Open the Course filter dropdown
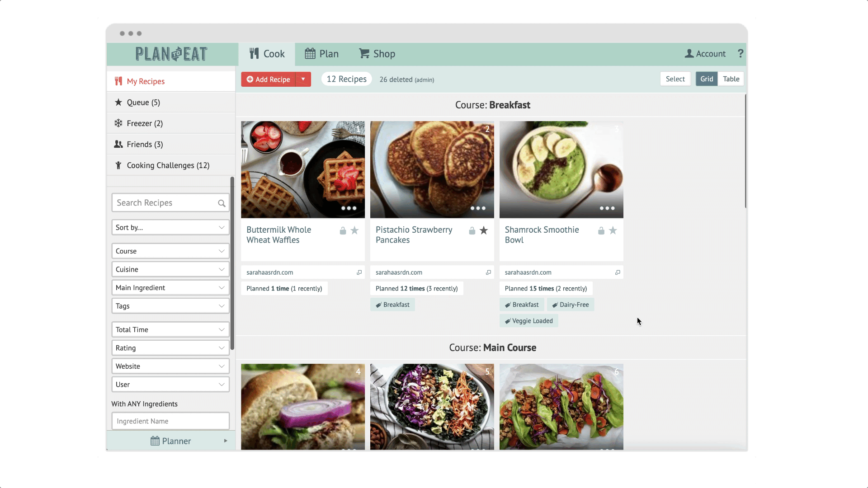Screen dimensions: 868x488 [170, 251]
